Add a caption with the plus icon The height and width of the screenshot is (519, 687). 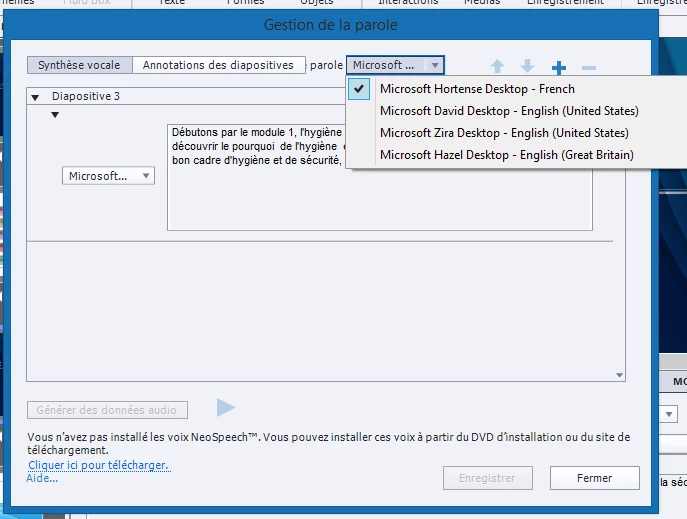coord(559,67)
